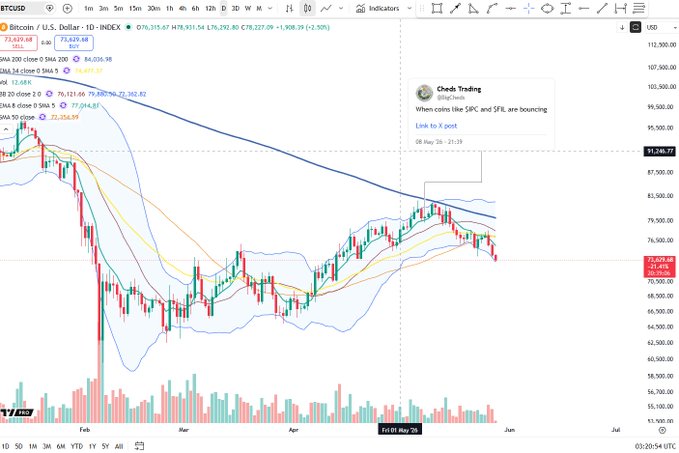The height and width of the screenshot is (453, 679).
Task: Select the vertical price range tool
Action: click(566, 8)
